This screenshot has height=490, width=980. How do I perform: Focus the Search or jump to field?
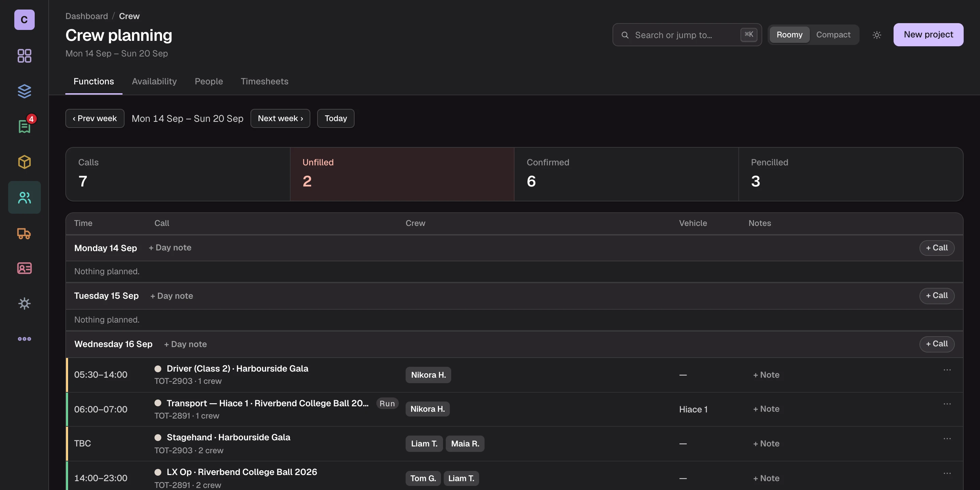coord(687,35)
